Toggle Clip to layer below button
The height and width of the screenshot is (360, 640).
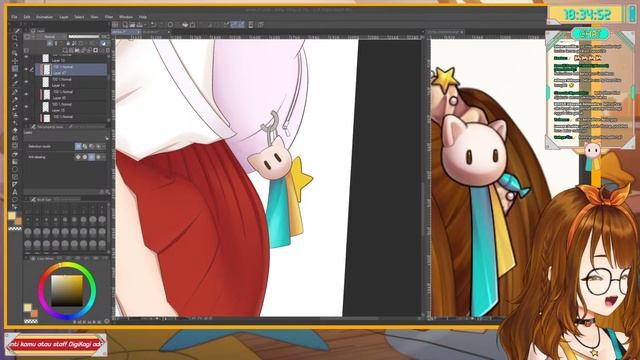tap(50, 43)
